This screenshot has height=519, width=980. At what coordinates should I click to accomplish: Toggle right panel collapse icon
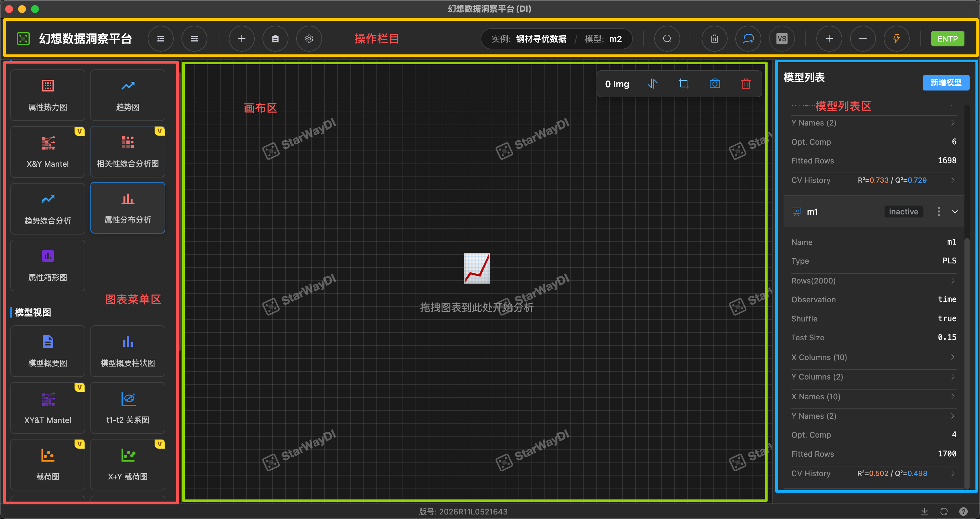[x=194, y=39]
